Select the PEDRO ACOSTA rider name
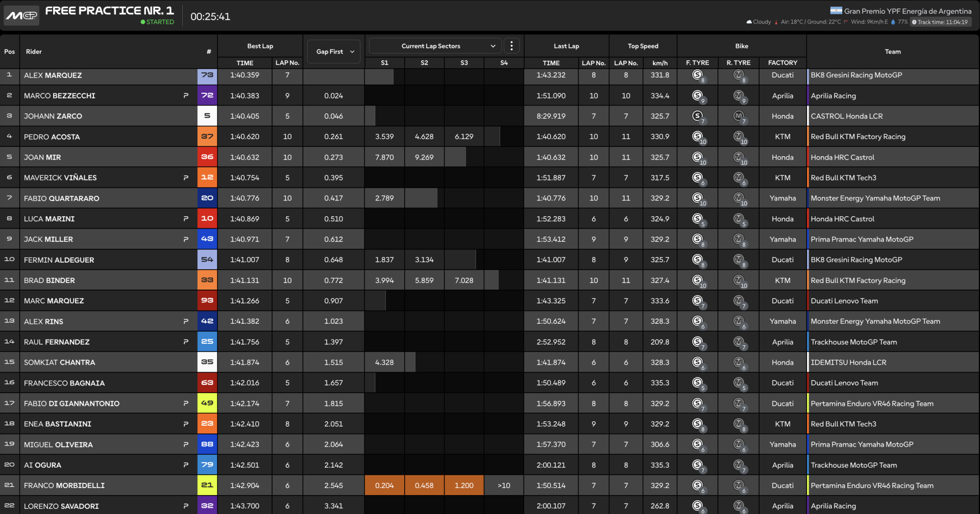 point(52,137)
